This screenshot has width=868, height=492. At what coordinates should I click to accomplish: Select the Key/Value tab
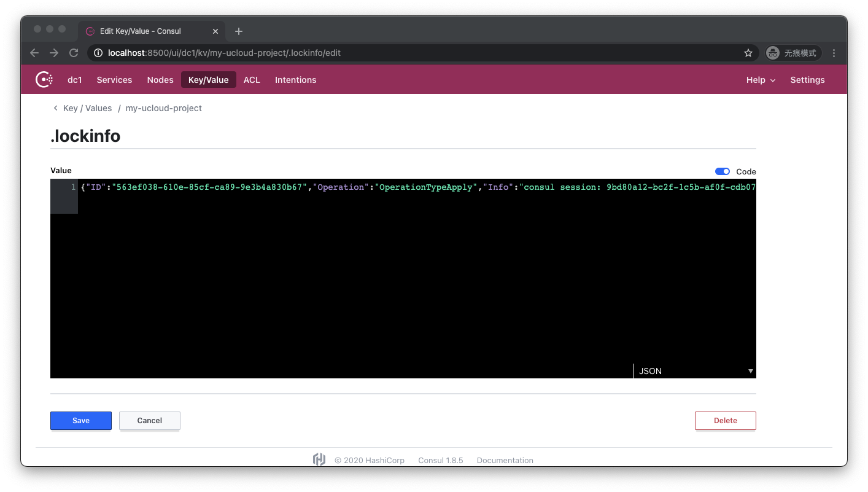(209, 80)
